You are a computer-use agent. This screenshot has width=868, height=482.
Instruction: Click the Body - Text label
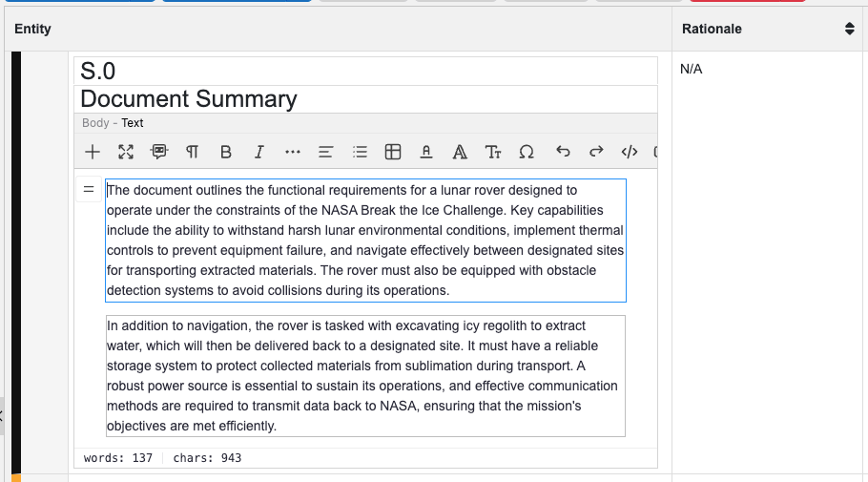[113, 123]
